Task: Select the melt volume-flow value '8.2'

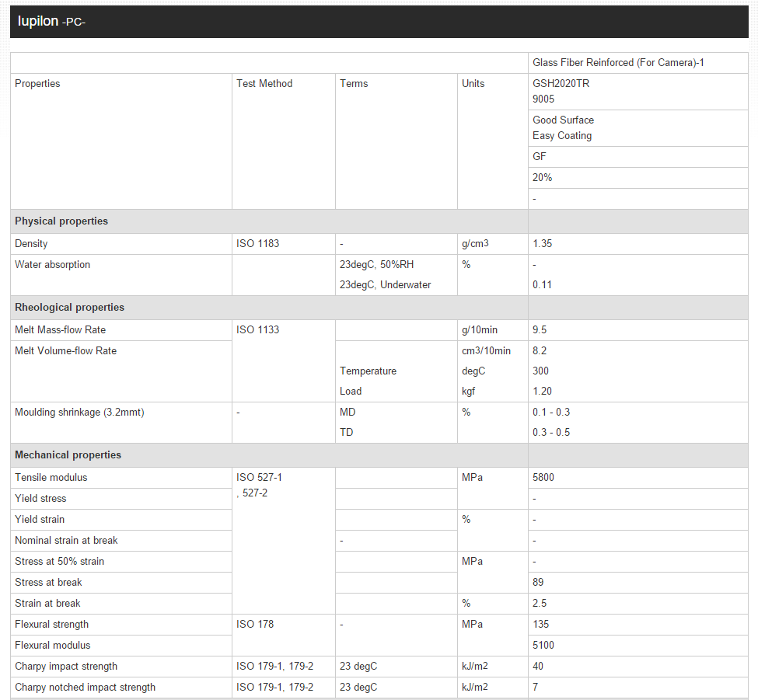Action: click(540, 351)
